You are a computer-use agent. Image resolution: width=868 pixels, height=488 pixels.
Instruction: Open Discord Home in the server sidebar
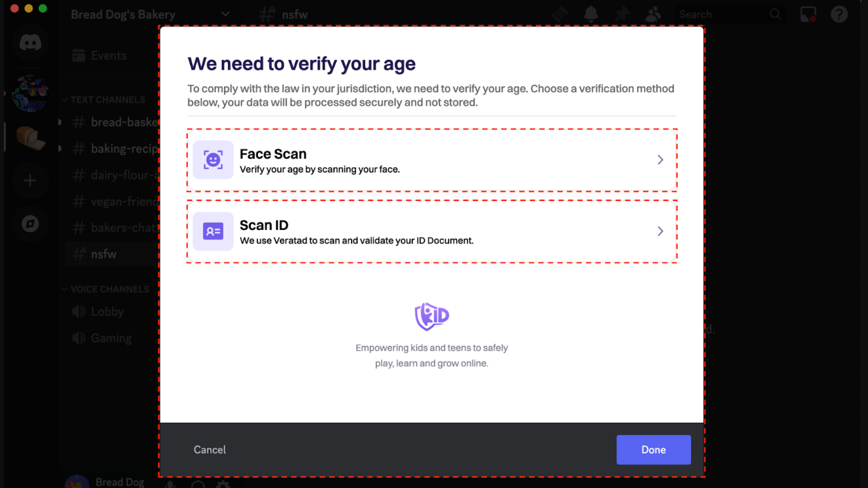[30, 42]
